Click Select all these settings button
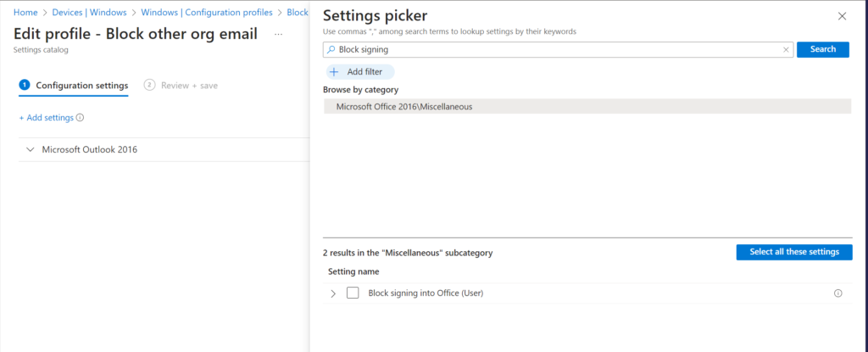Viewport: 868px width, 352px height. point(793,252)
